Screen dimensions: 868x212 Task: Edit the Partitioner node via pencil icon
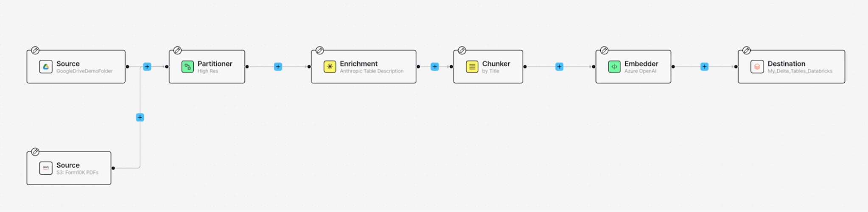[x=177, y=50]
